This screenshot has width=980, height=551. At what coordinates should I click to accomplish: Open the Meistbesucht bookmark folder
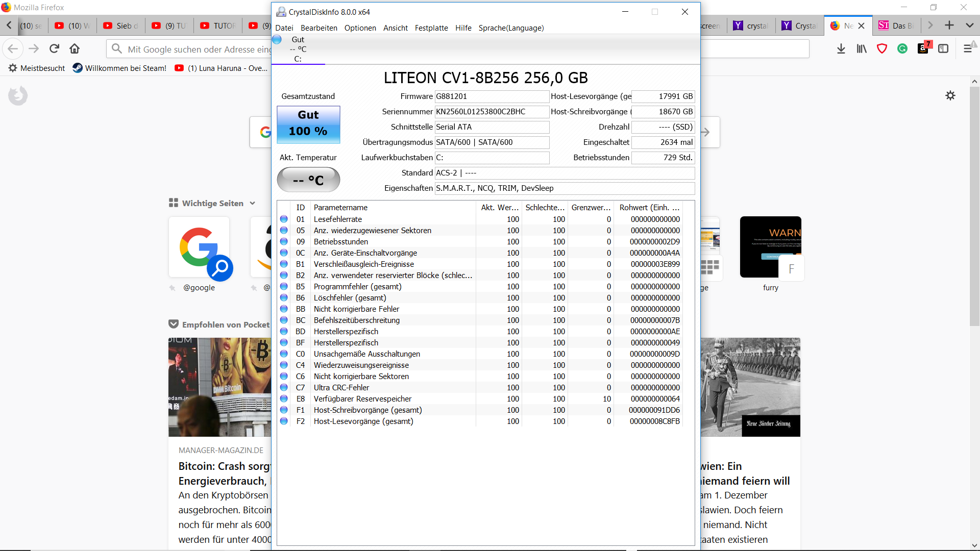point(37,68)
